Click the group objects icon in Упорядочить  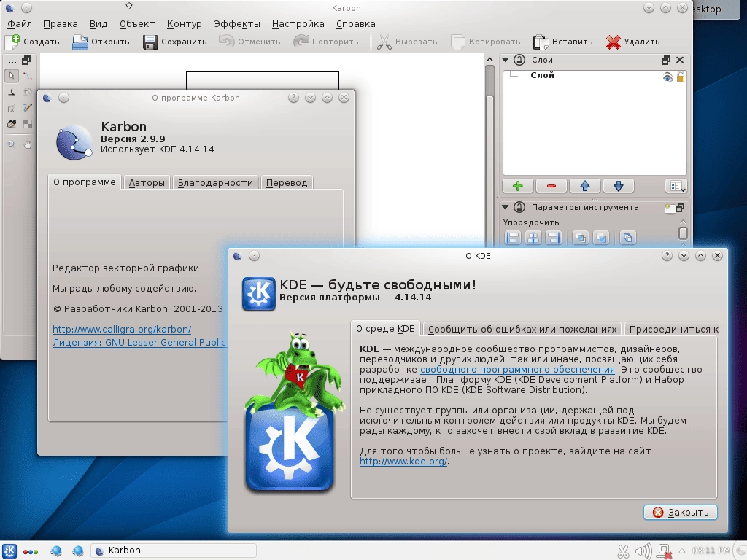[628, 238]
